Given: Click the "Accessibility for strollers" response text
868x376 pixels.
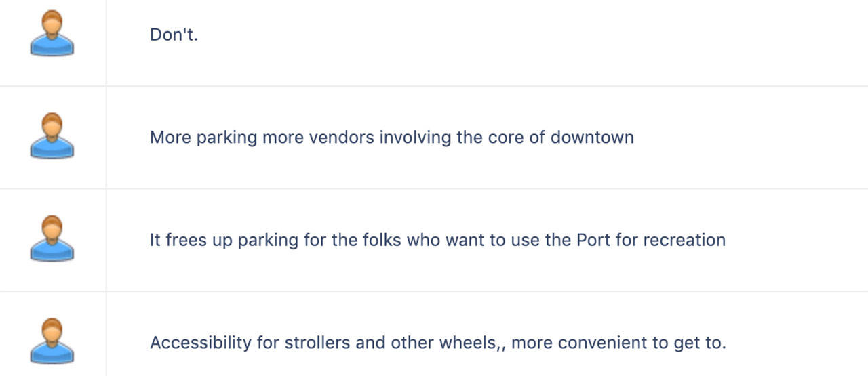Looking at the screenshot, I should 438,343.
